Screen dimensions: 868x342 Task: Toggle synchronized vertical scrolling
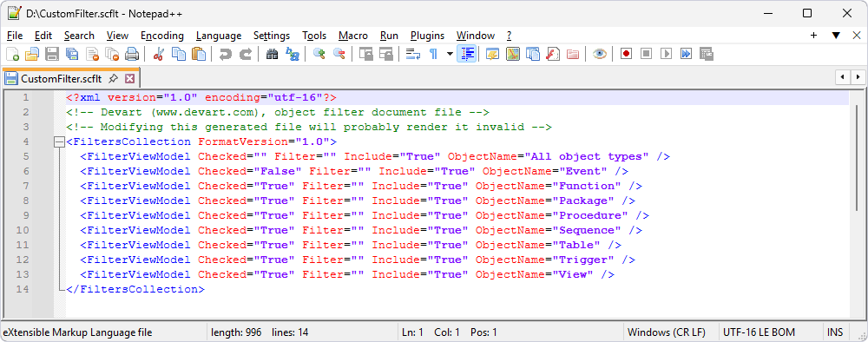[x=365, y=54]
